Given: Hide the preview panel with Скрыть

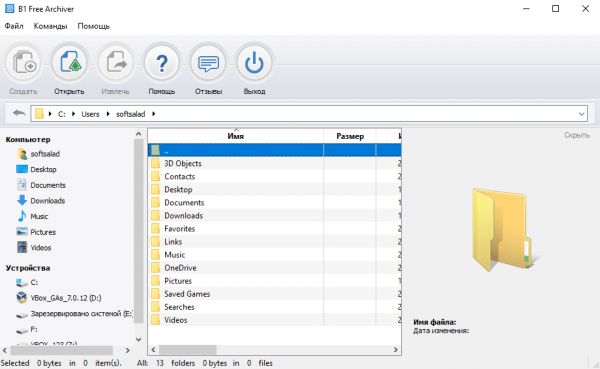Looking at the screenshot, I should [x=577, y=135].
